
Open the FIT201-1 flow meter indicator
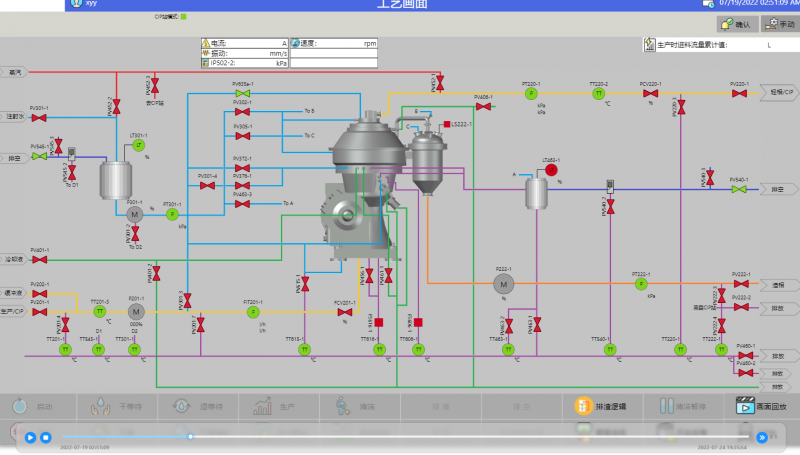pyautogui.click(x=253, y=312)
